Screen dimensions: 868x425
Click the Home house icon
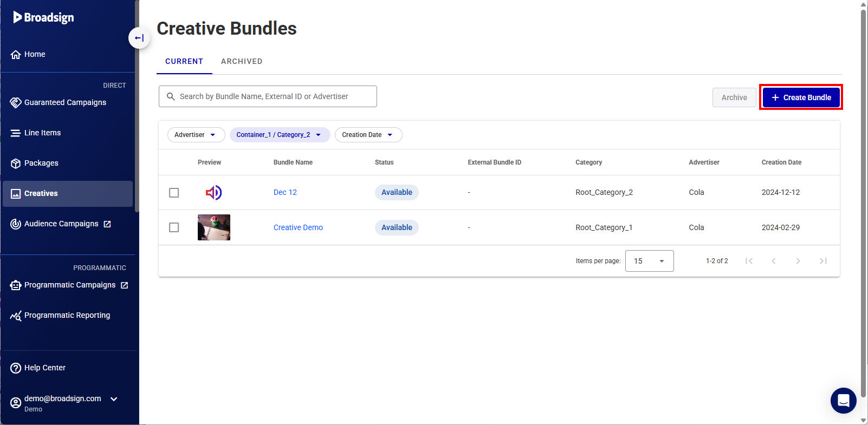click(16, 55)
